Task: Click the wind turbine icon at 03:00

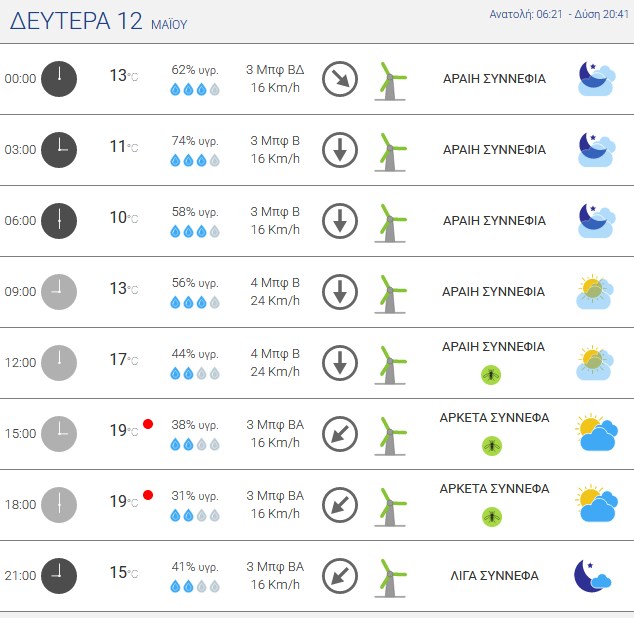Action: click(391, 152)
